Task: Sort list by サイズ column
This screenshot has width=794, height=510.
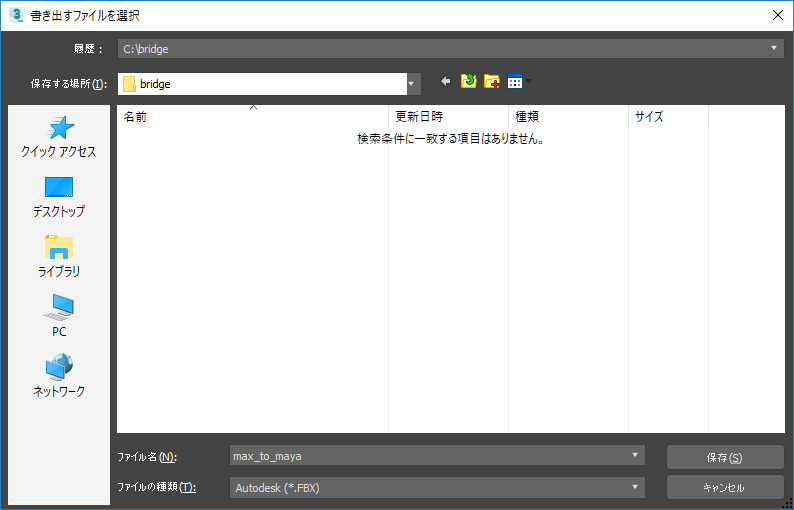Action: tap(668, 117)
